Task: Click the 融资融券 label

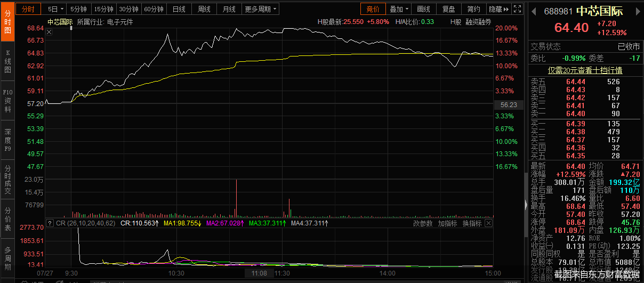Action: (x=478, y=22)
